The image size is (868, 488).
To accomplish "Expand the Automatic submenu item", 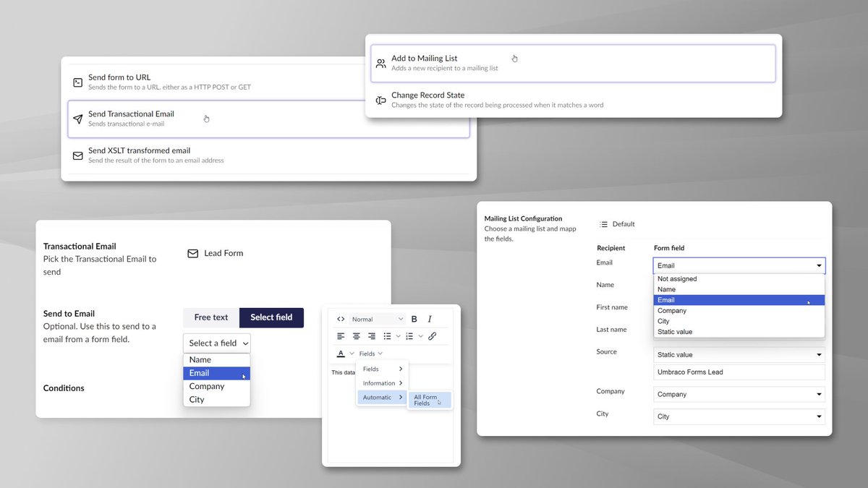I will (383, 397).
